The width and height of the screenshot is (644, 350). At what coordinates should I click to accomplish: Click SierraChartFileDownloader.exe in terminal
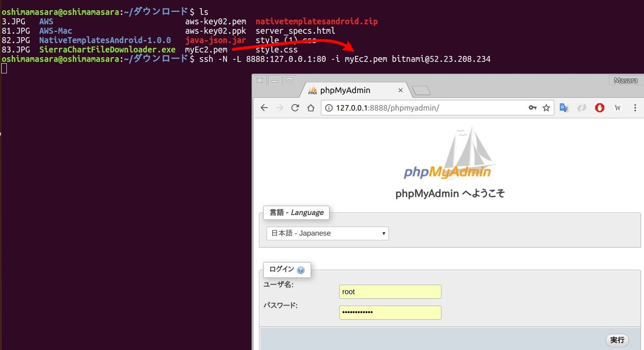click(107, 50)
